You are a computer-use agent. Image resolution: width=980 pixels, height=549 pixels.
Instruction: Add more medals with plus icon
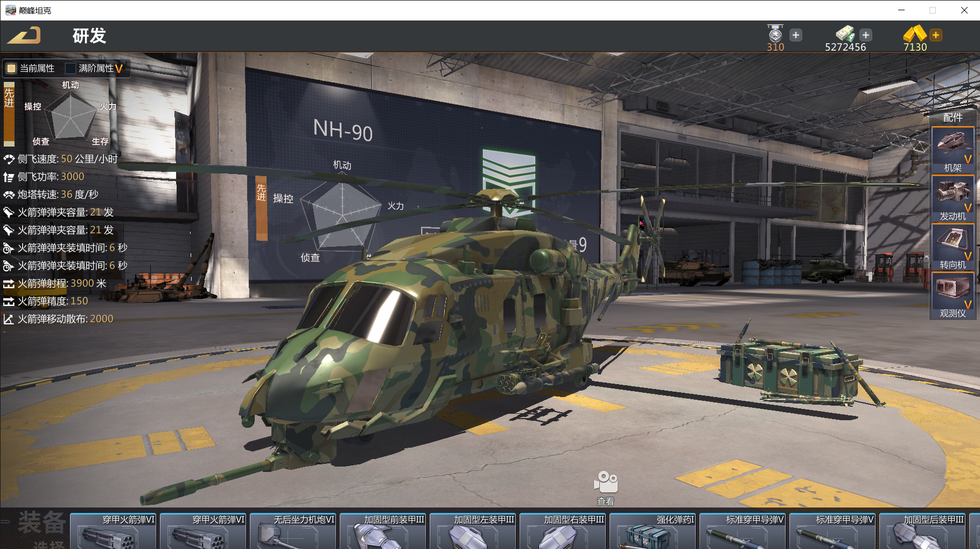tap(796, 35)
